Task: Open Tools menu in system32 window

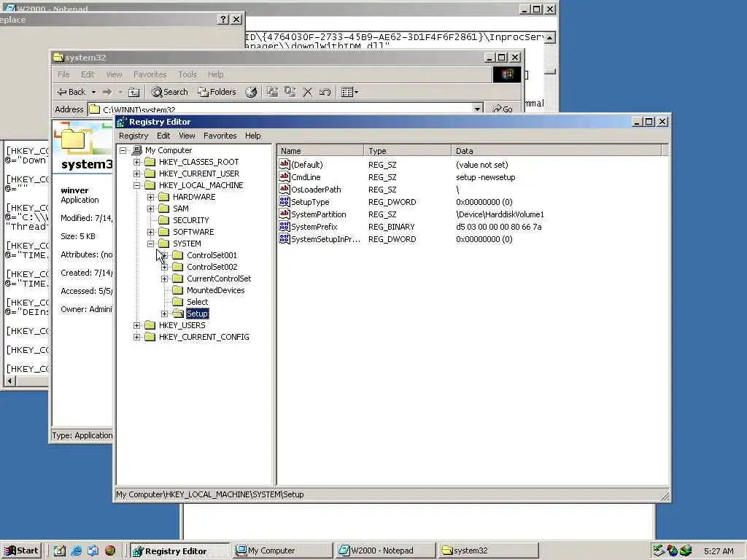Action: click(x=187, y=74)
